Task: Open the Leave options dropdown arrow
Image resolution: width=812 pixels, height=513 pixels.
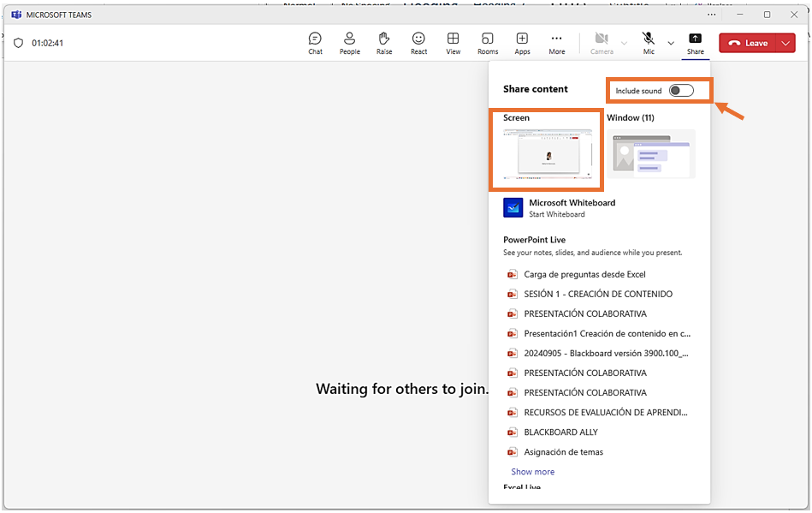Action: (x=786, y=44)
